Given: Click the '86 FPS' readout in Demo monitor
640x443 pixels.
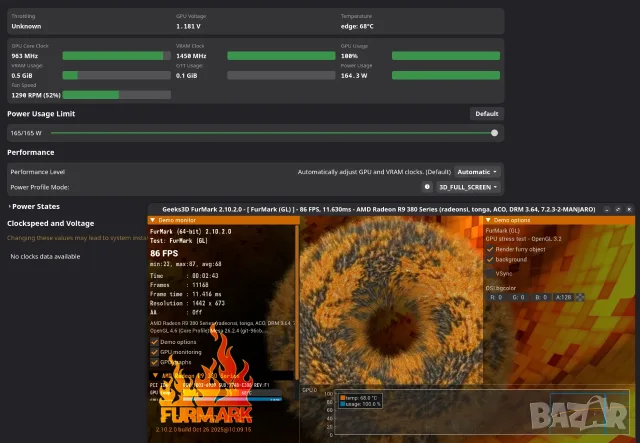Looking at the screenshot, I should pyautogui.click(x=164, y=253).
